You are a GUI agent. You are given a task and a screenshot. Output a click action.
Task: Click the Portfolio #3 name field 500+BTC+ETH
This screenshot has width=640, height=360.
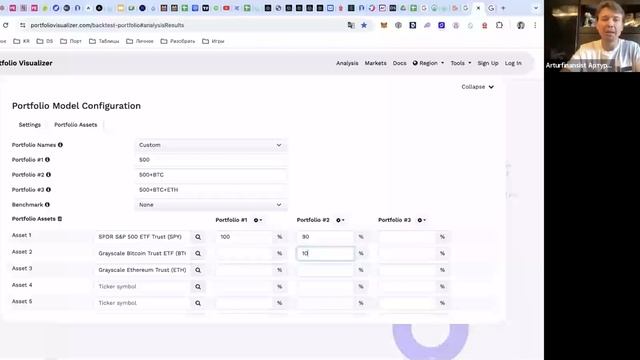(211, 190)
